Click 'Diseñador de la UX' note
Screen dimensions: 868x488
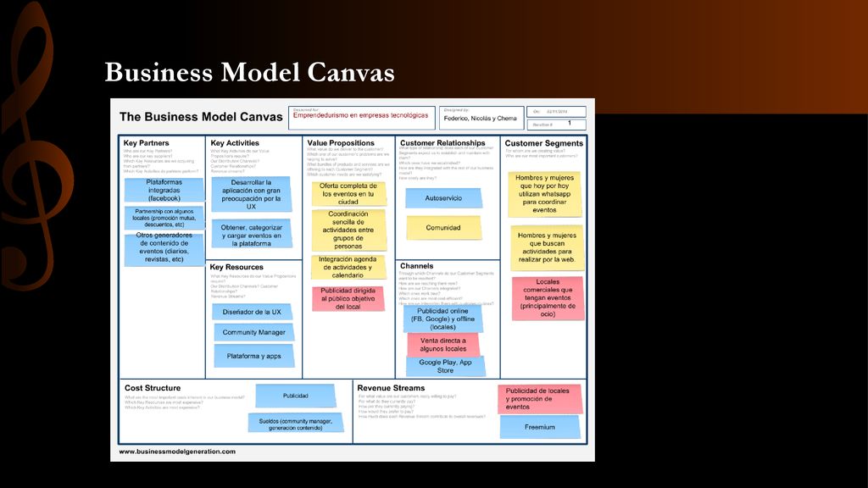[252, 312]
